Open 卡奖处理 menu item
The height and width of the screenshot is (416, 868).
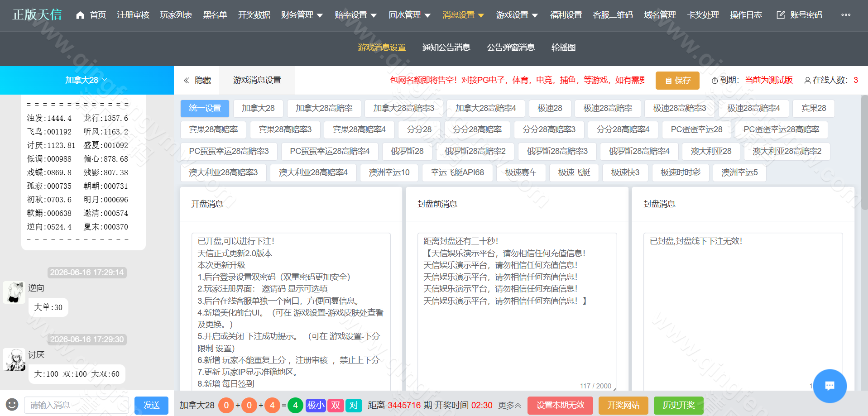pos(703,15)
